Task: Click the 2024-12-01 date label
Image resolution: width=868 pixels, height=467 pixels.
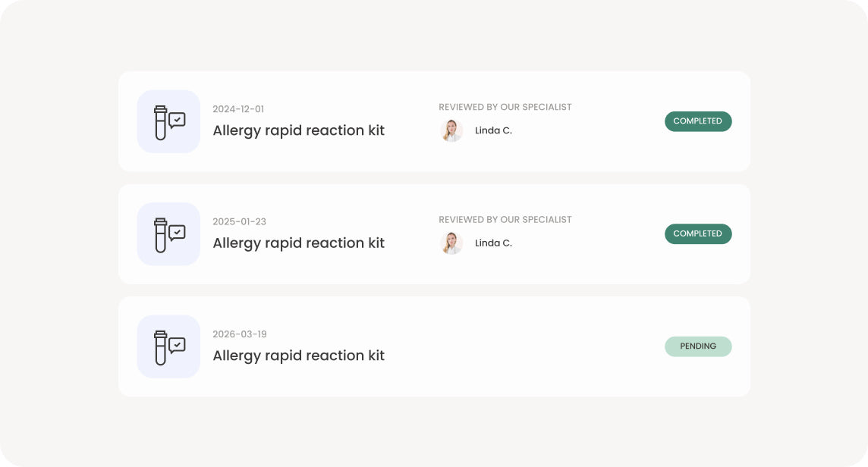Action: click(238, 109)
